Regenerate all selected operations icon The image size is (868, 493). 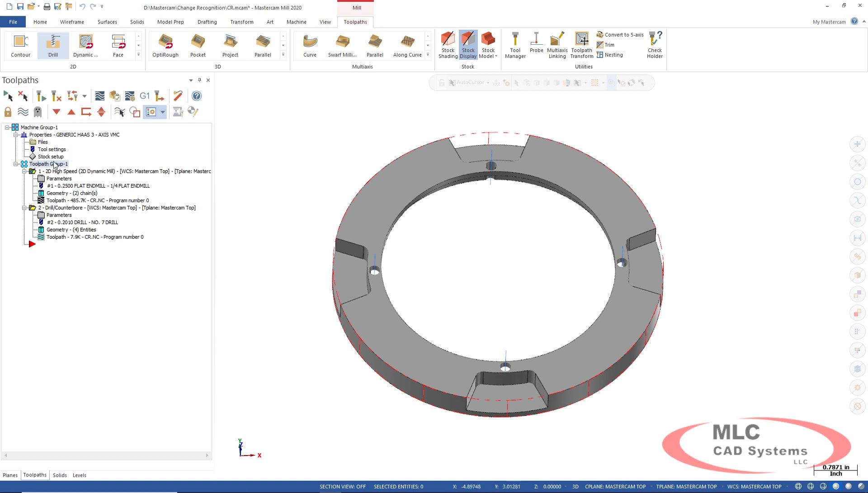click(41, 96)
